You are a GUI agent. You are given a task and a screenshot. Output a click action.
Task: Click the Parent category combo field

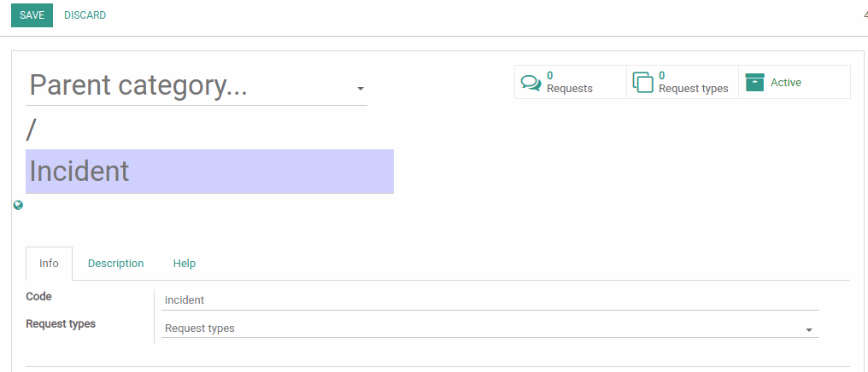pos(196,85)
